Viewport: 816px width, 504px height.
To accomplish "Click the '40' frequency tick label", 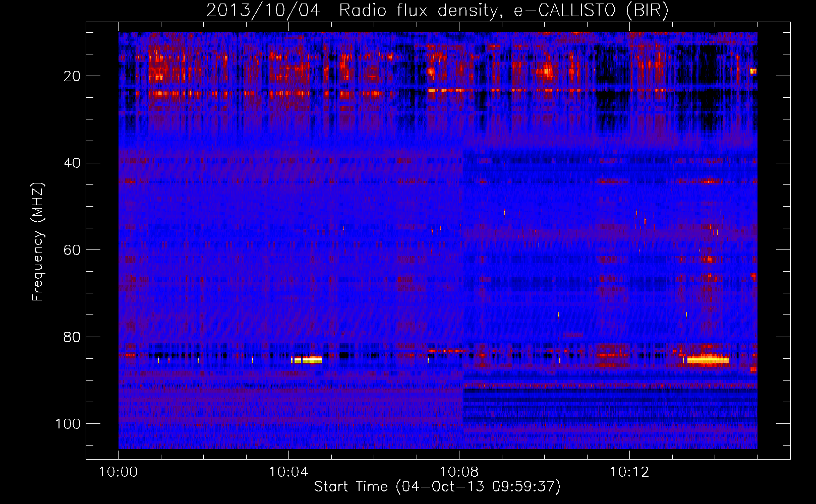I will (72, 163).
